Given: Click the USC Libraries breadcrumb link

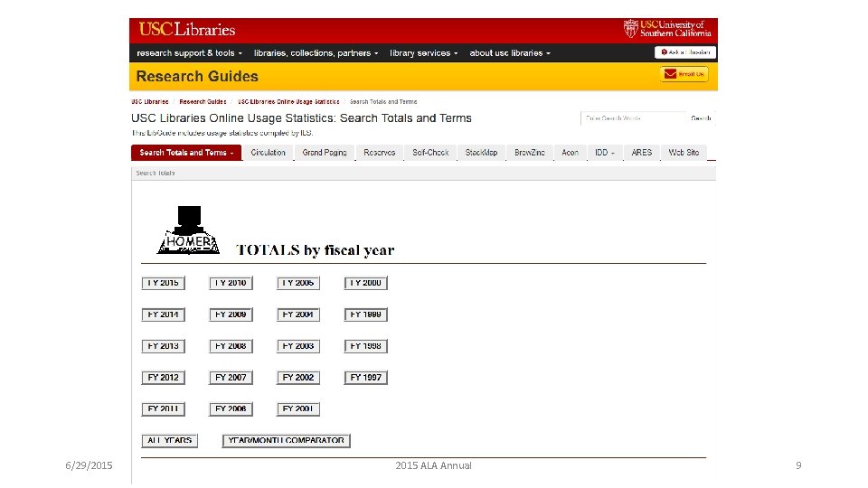Looking at the screenshot, I should click(x=150, y=102).
